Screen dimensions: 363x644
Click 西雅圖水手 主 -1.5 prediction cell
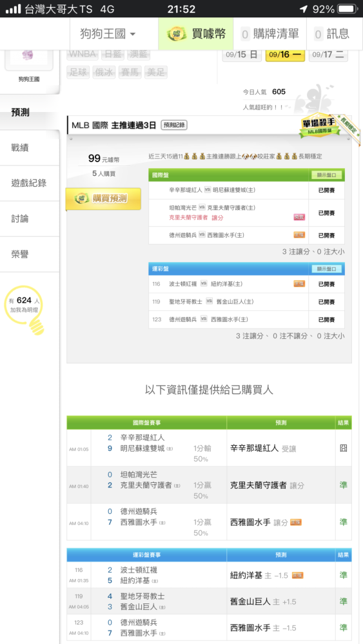[281, 627]
